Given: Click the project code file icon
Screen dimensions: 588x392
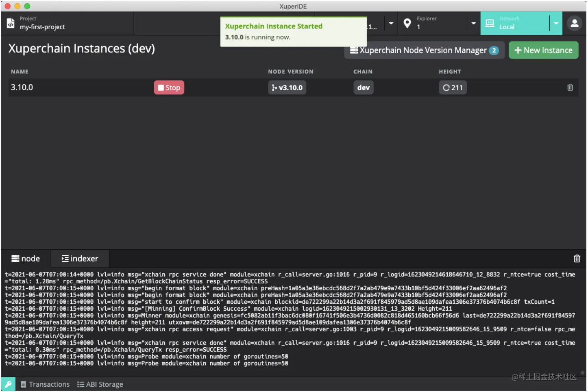Looking at the screenshot, I should pos(11,24).
